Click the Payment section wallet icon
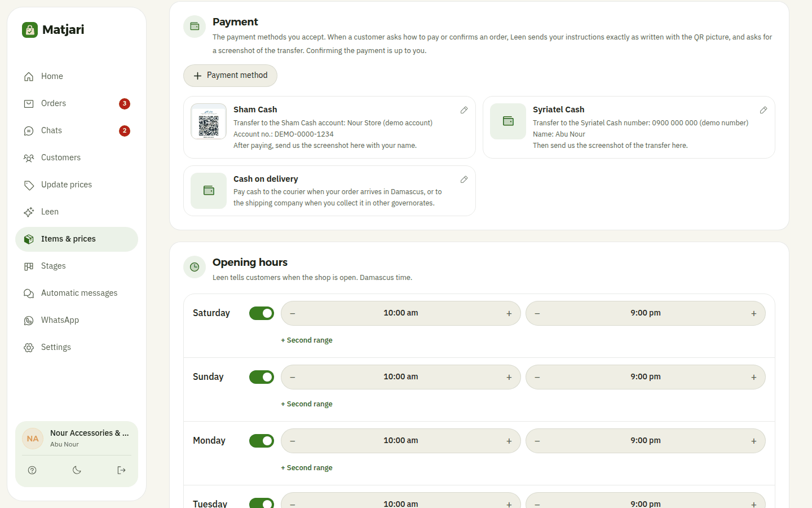812x508 pixels. 195,27
